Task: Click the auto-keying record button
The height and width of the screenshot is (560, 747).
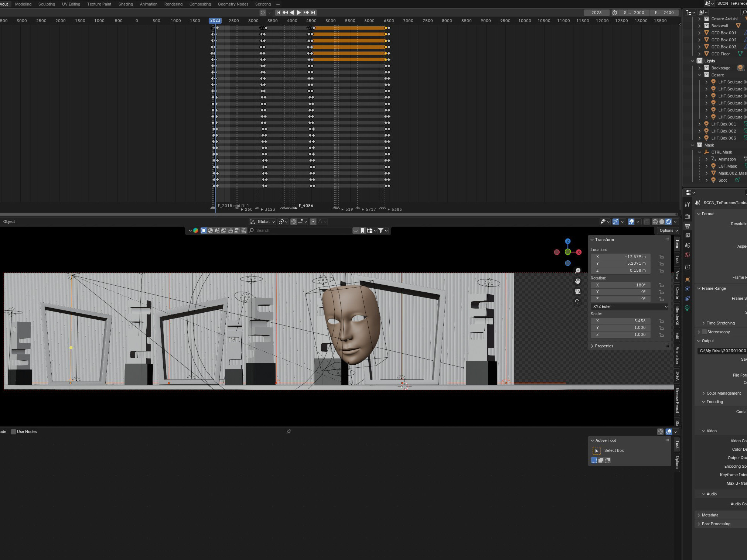Action: (263, 13)
